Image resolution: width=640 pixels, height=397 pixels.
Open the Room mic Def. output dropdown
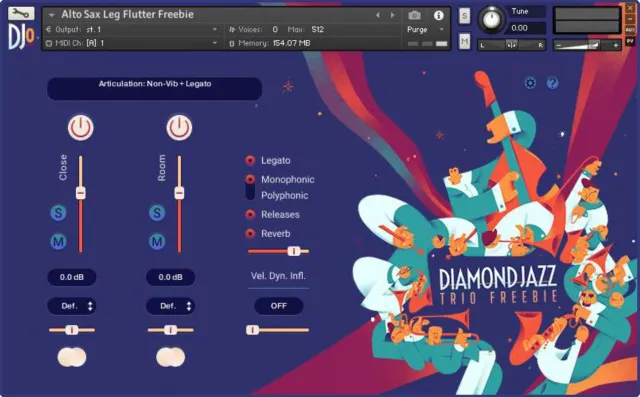click(x=171, y=306)
